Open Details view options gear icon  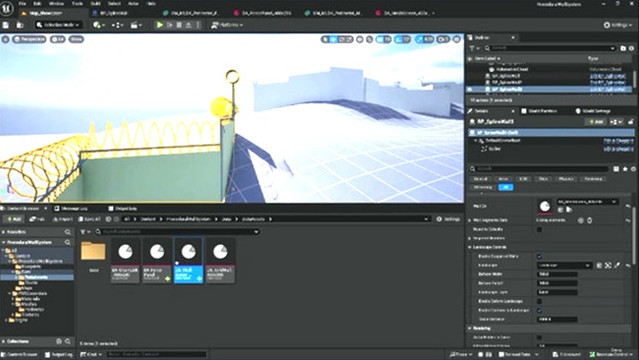(x=633, y=168)
